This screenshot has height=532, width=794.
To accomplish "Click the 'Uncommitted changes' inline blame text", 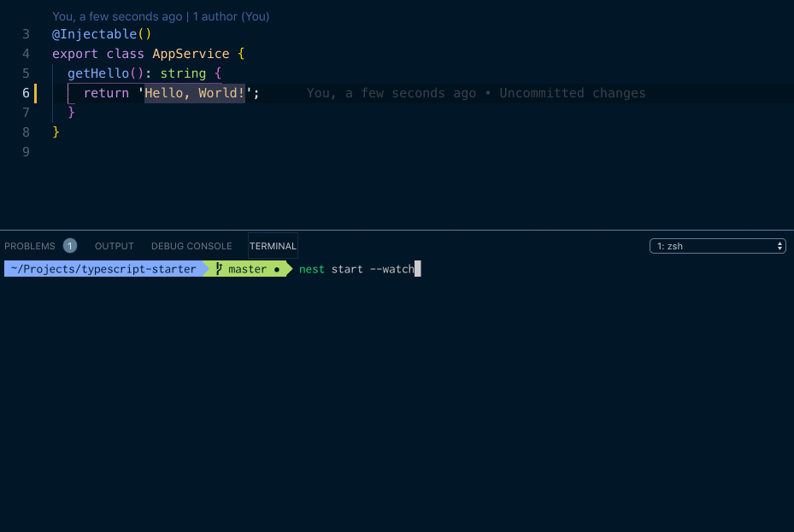I will (572, 94).
